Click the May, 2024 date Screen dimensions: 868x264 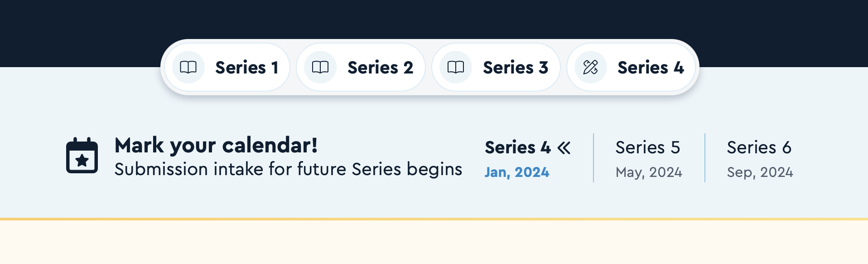[649, 172]
